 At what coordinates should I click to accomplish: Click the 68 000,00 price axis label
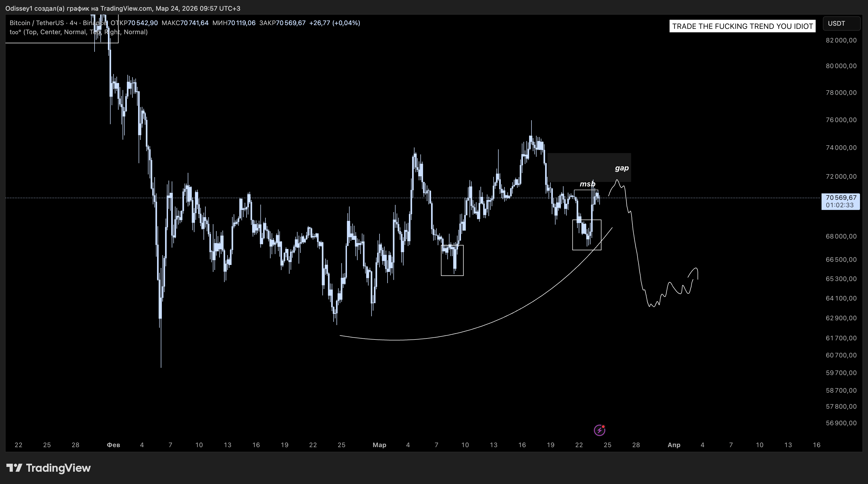841,236
